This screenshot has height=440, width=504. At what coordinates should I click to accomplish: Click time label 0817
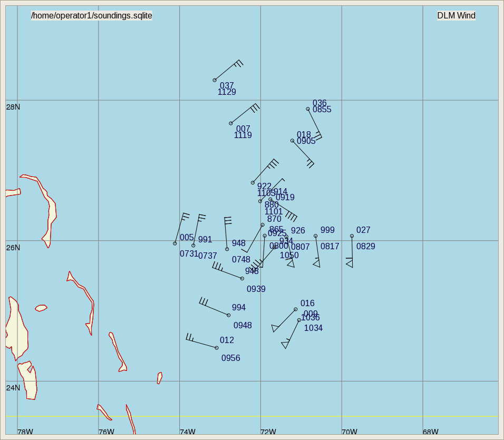(330, 246)
